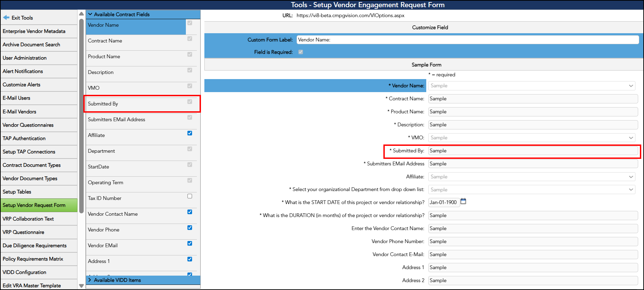The width and height of the screenshot is (644, 290).
Task: Go to Due Diligence Requirements
Action: pyautogui.click(x=35, y=245)
